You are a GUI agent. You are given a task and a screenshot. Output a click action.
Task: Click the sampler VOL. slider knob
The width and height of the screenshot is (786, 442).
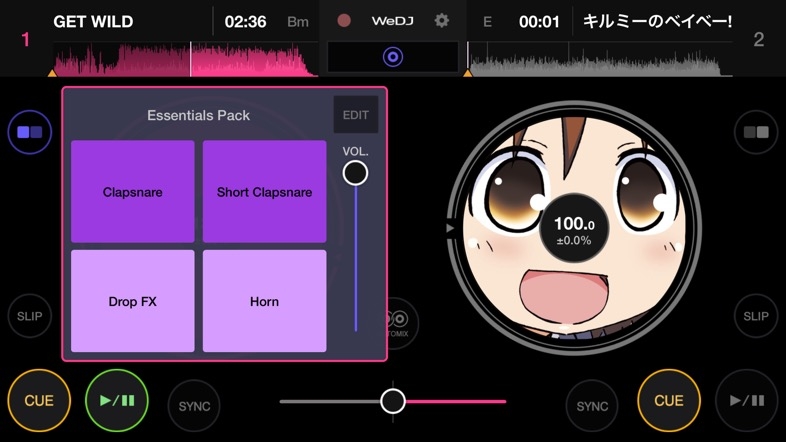click(355, 173)
